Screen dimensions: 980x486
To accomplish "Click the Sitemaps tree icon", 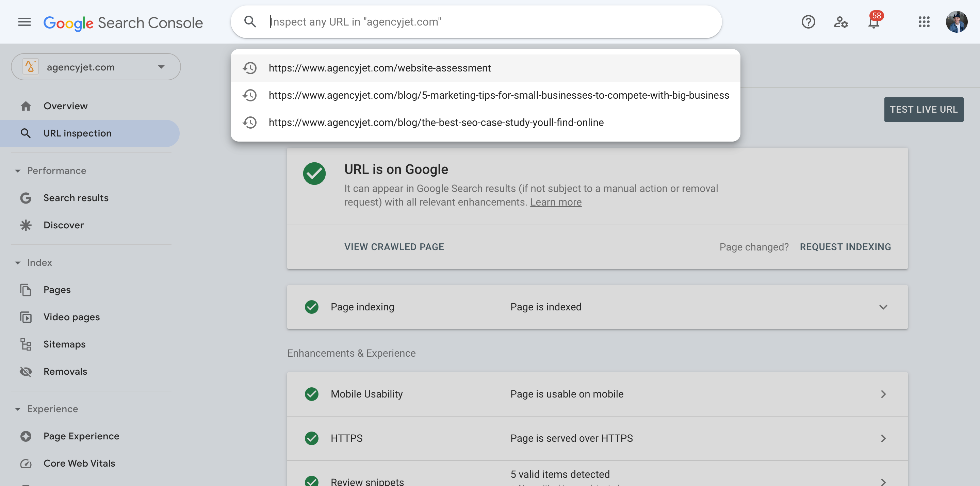I will click(26, 344).
